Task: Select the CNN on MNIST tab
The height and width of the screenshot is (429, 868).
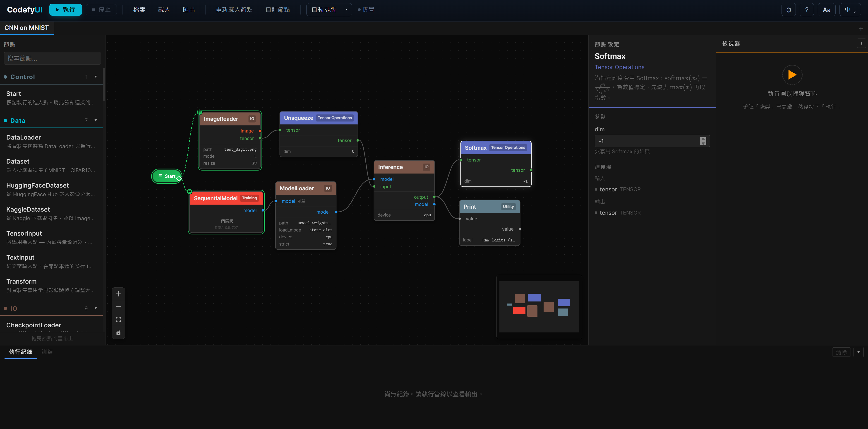Action: (27, 28)
